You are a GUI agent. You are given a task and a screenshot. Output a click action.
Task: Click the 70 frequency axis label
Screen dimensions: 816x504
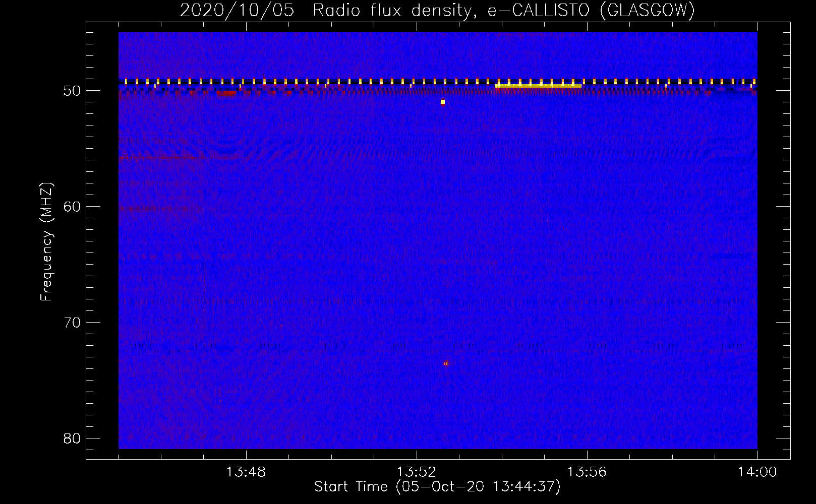72,323
